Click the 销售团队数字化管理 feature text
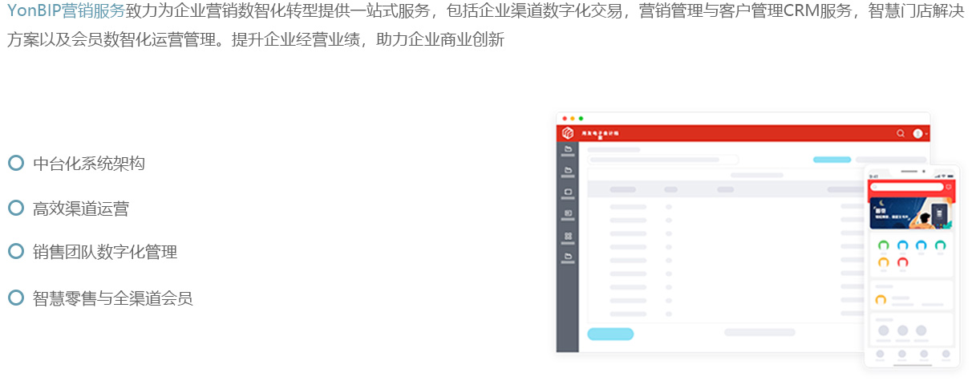Viewport: 980px width, 385px height. tap(104, 252)
